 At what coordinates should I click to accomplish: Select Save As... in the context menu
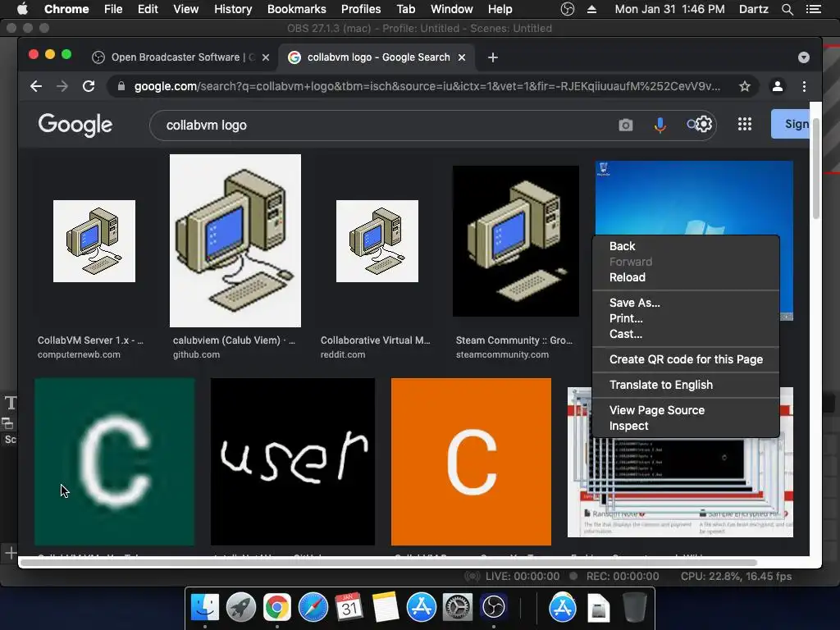click(686, 303)
